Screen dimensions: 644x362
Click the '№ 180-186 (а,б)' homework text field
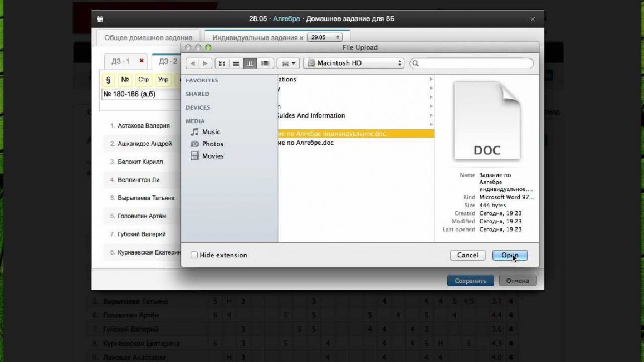[x=142, y=94]
